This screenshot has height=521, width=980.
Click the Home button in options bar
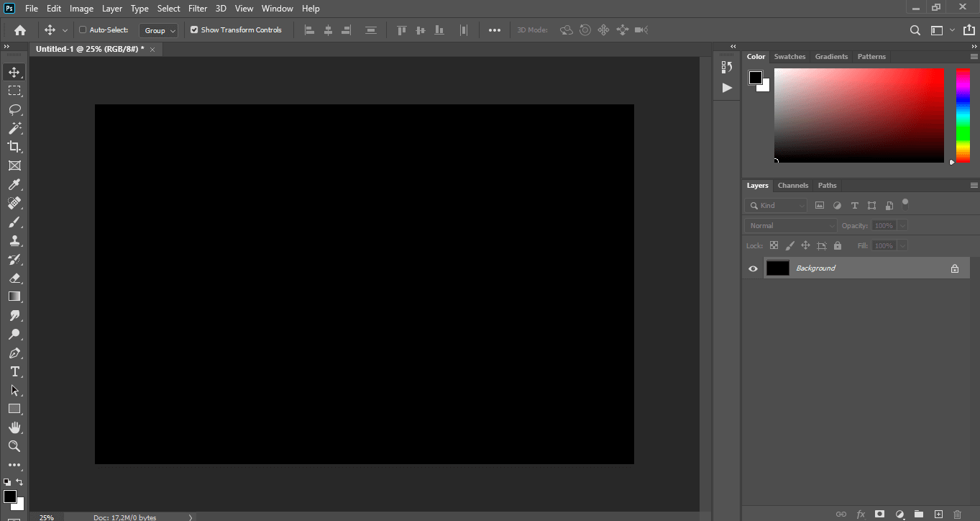pyautogui.click(x=20, y=30)
